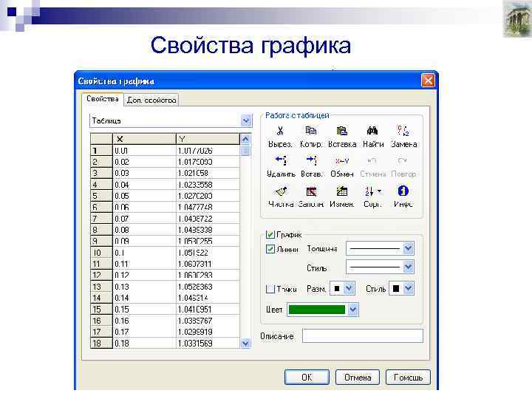This screenshot has width=532, height=399.
Task: Click the Сорт. sort icon
Action: 369,191
